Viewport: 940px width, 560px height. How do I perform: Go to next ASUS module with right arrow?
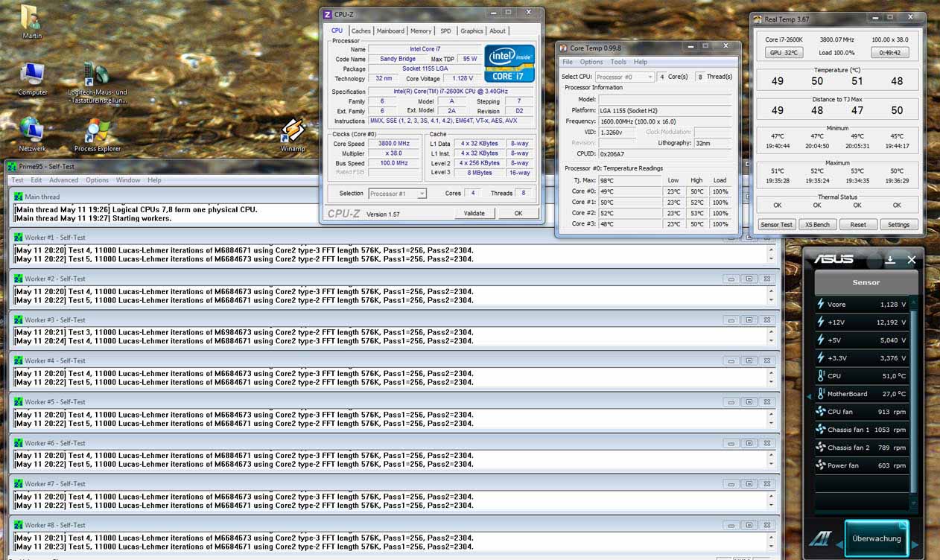coord(915,544)
